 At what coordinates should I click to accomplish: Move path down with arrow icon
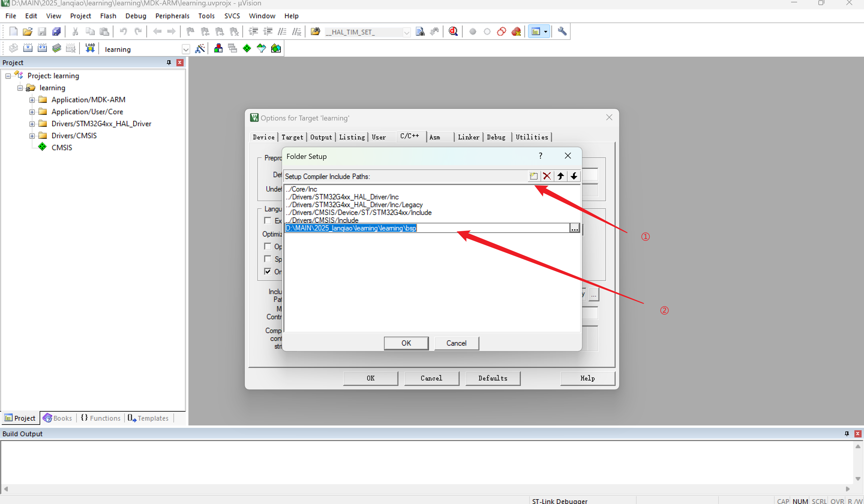(574, 176)
